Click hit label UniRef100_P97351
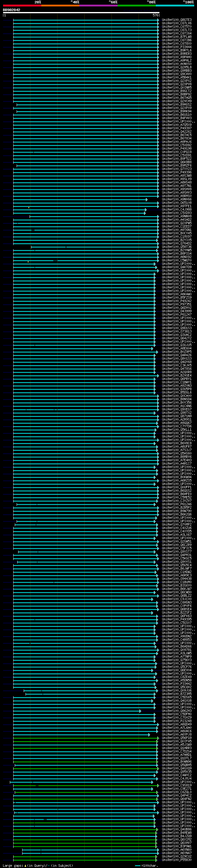 [176, 305]
